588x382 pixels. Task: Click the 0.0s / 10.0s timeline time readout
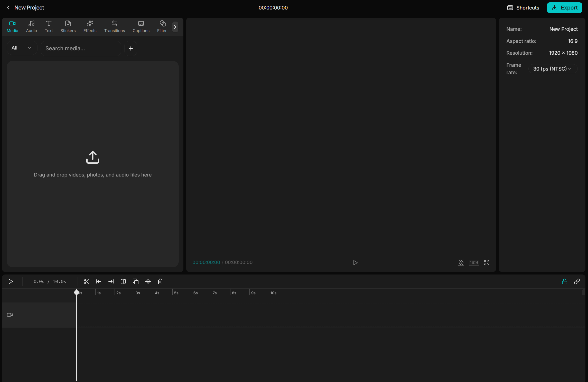(x=50, y=281)
